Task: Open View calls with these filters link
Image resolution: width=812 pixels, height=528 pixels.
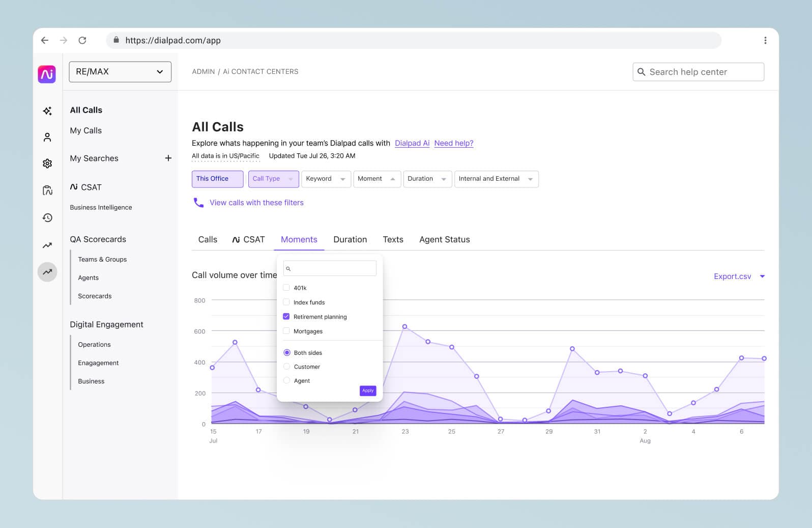Action: (x=256, y=203)
